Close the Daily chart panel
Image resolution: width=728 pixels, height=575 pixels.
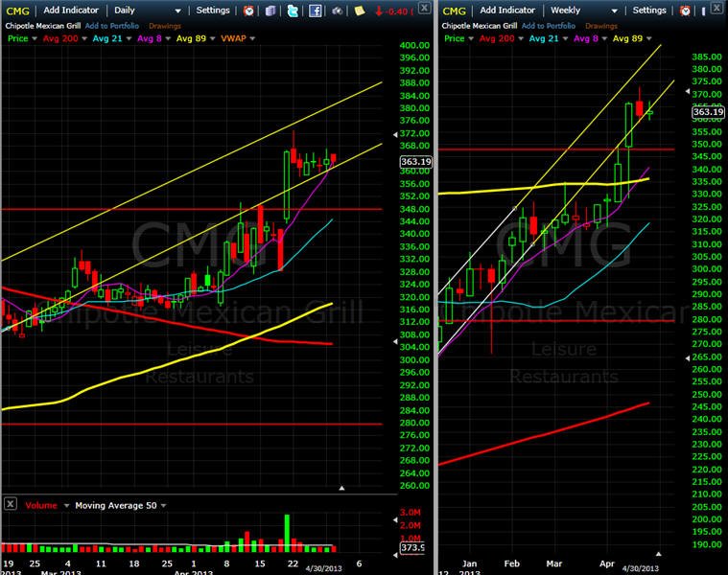coord(424,8)
